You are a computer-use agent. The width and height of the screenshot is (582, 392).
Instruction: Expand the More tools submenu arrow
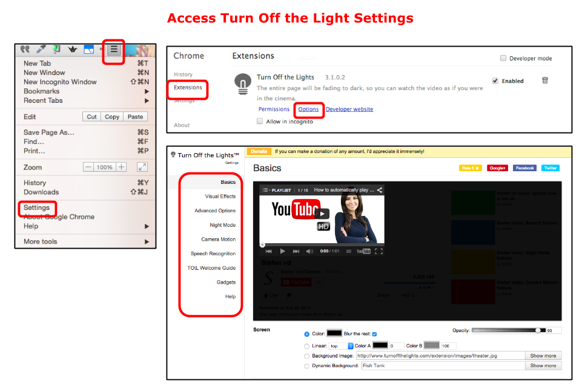pyautogui.click(x=147, y=242)
